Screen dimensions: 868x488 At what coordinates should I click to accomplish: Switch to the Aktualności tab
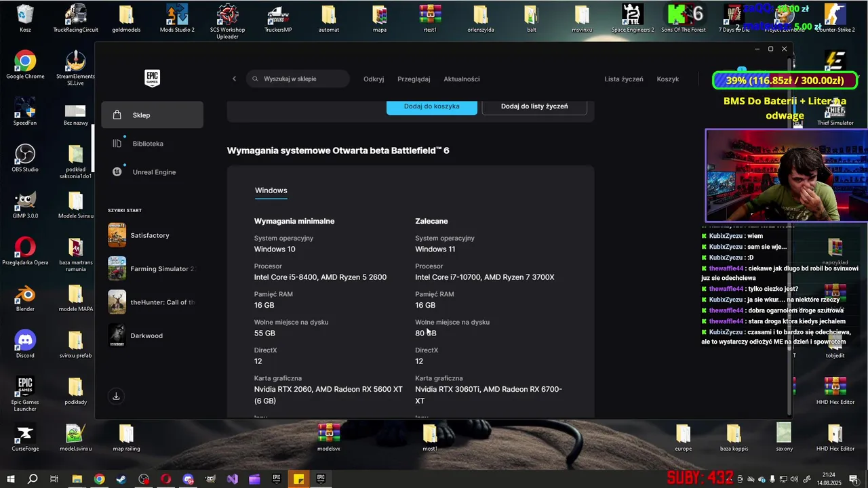(x=462, y=79)
